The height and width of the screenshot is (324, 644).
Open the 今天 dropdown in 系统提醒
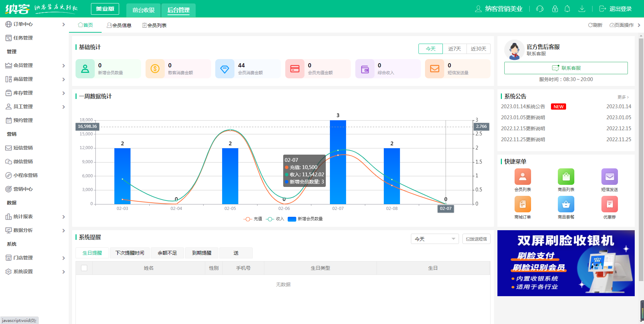coord(435,239)
